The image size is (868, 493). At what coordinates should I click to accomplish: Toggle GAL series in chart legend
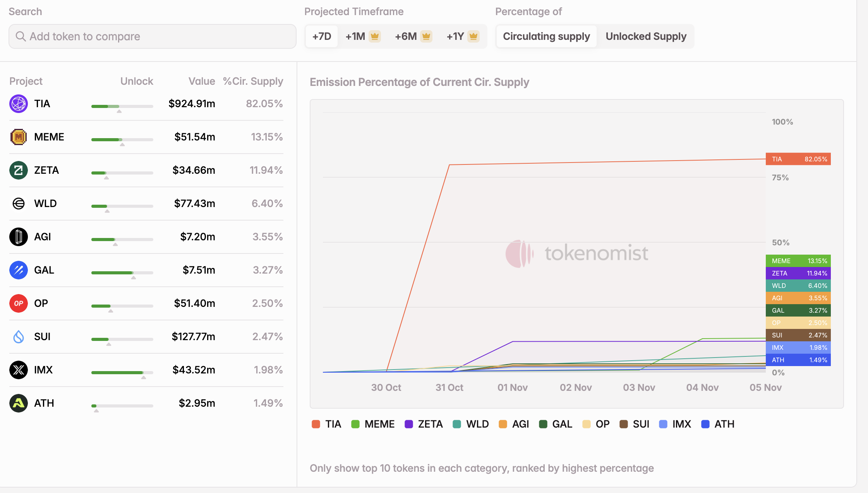[x=556, y=424]
